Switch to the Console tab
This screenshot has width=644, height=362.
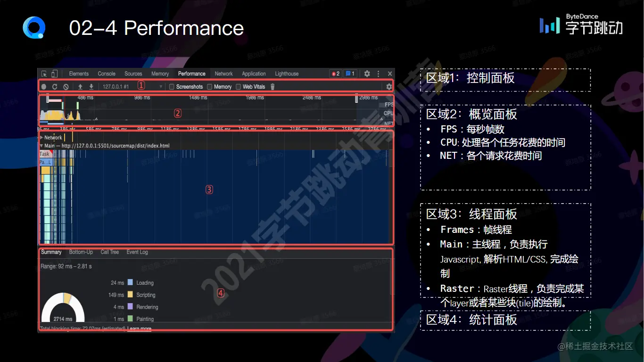[x=107, y=74]
